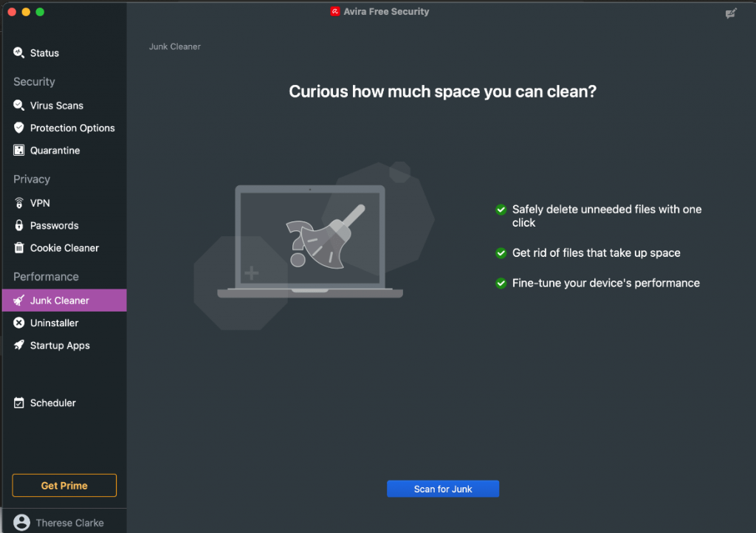Click green checkmark beside 'Safely delete'
Screen dimensions: 756x533
click(x=501, y=209)
